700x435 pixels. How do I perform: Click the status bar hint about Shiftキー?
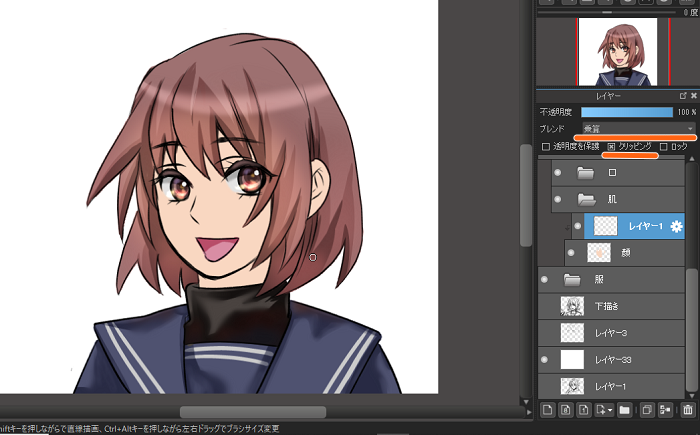coord(140,429)
